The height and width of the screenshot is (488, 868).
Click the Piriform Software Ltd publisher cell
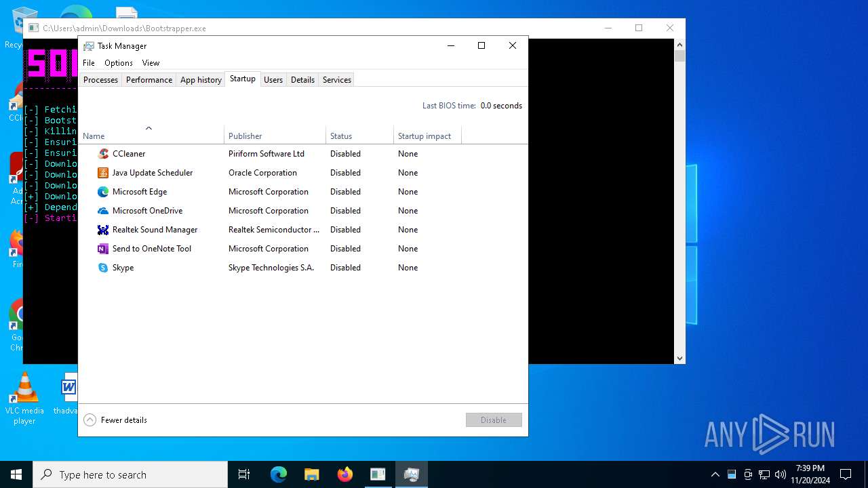pos(267,154)
